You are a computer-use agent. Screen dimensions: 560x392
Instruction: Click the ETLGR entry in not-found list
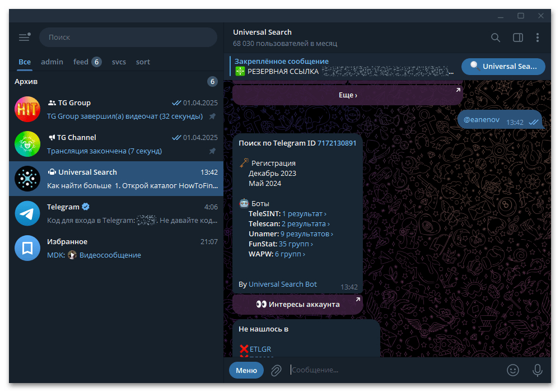(x=260, y=349)
